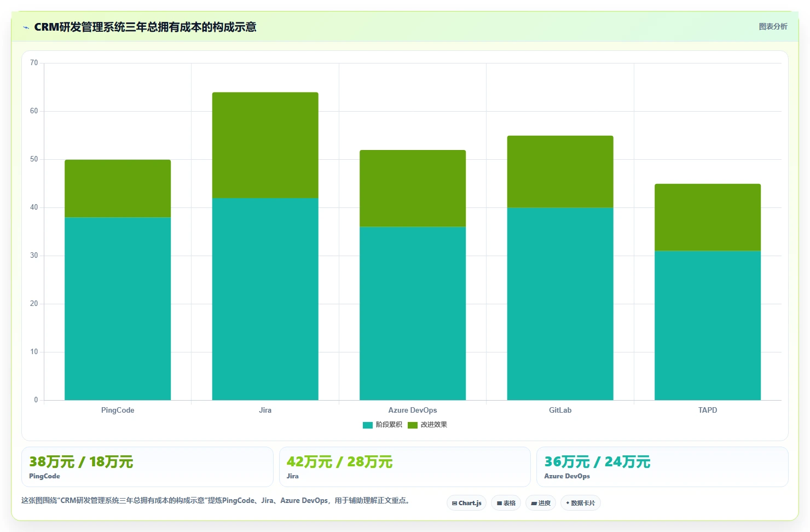Click the TAPD x-axis label
The height and width of the screenshot is (532, 810).
(708, 410)
